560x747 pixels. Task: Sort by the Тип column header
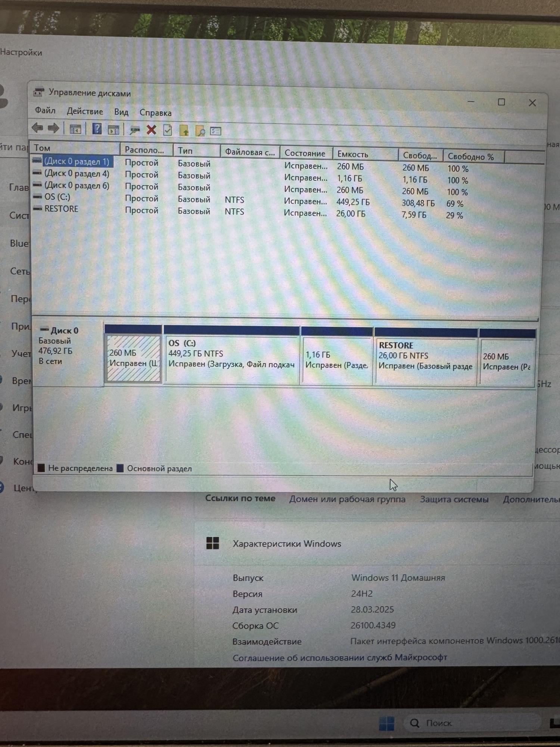[x=197, y=151]
